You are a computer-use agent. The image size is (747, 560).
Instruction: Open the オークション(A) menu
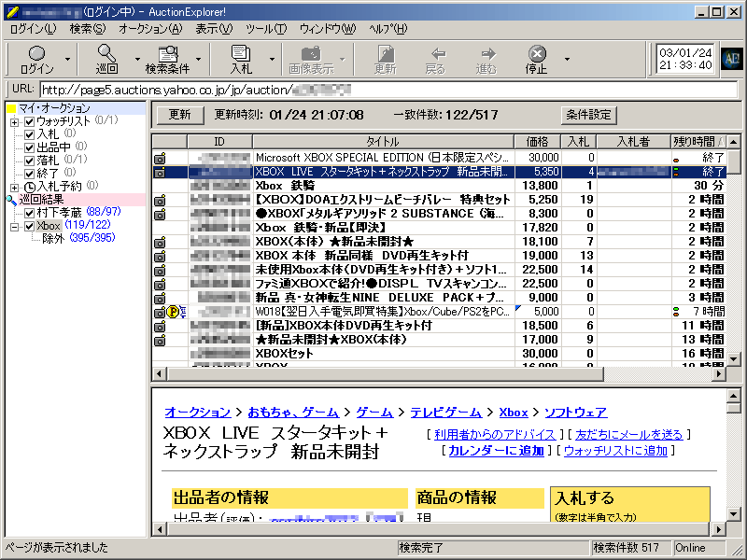(150, 29)
